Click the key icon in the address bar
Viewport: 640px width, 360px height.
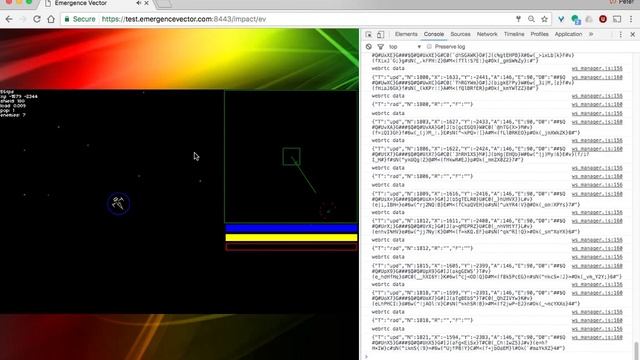(518, 19)
